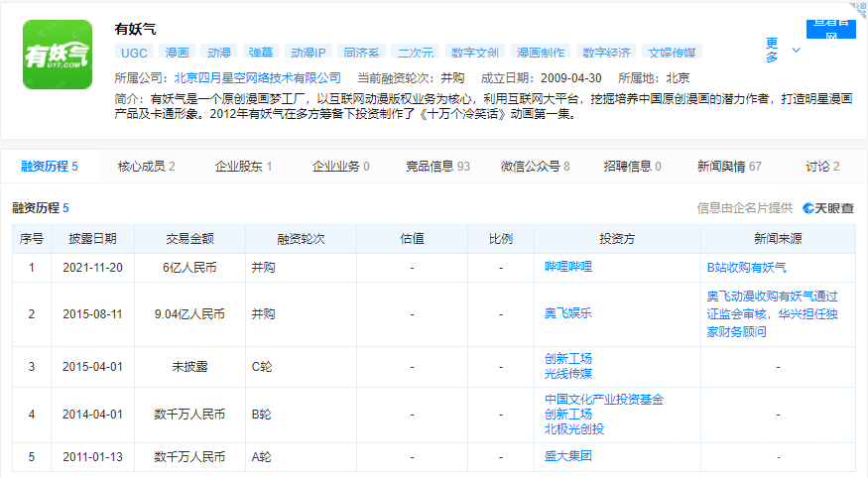This screenshot has width=868, height=478.
Task: Click amount cell 9.04亿人民币
Action: pyautogui.click(x=189, y=314)
